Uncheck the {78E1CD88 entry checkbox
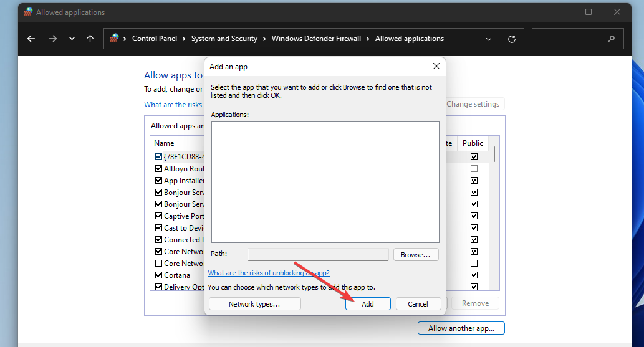 pyautogui.click(x=158, y=157)
